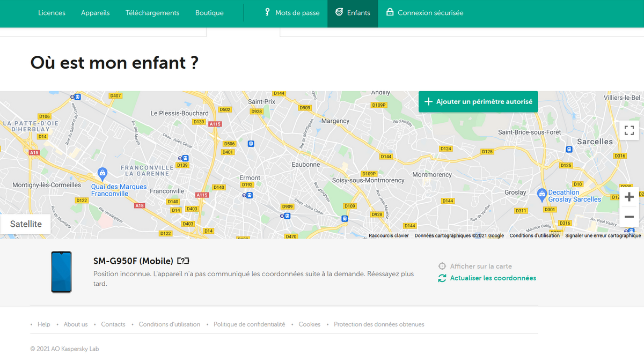
Task: Click the padlock icon for secure connection
Action: (x=390, y=12)
